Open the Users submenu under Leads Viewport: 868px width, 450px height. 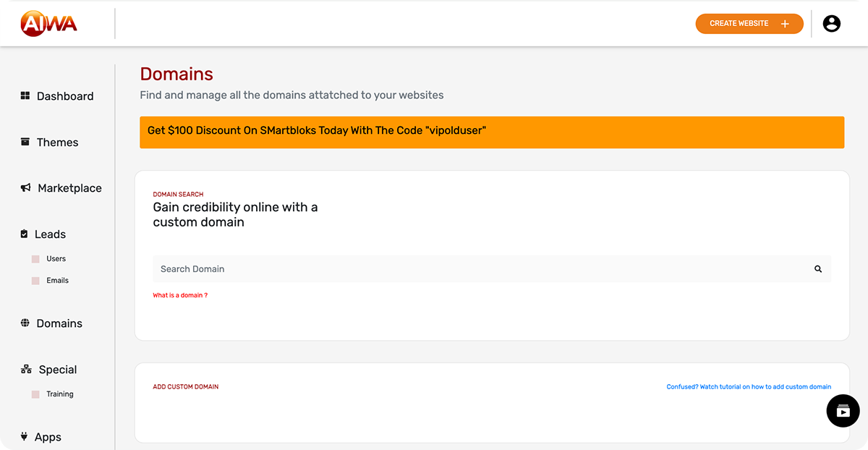click(56, 259)
